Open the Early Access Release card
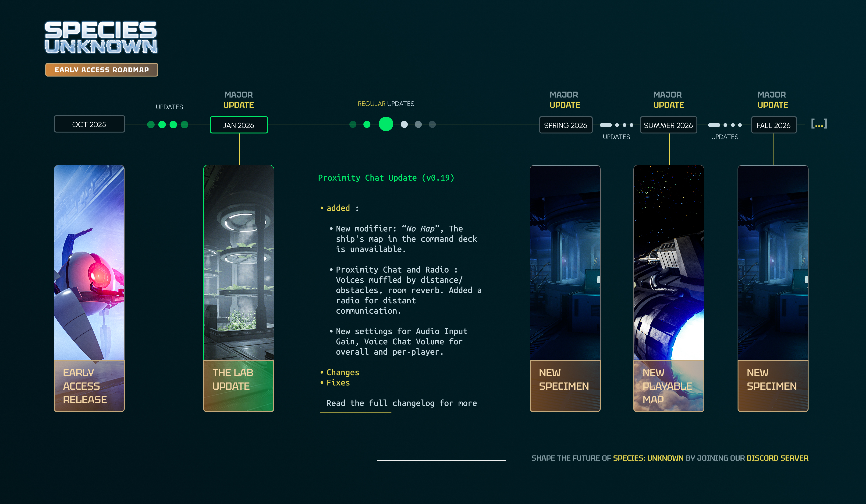 point(89,288)
